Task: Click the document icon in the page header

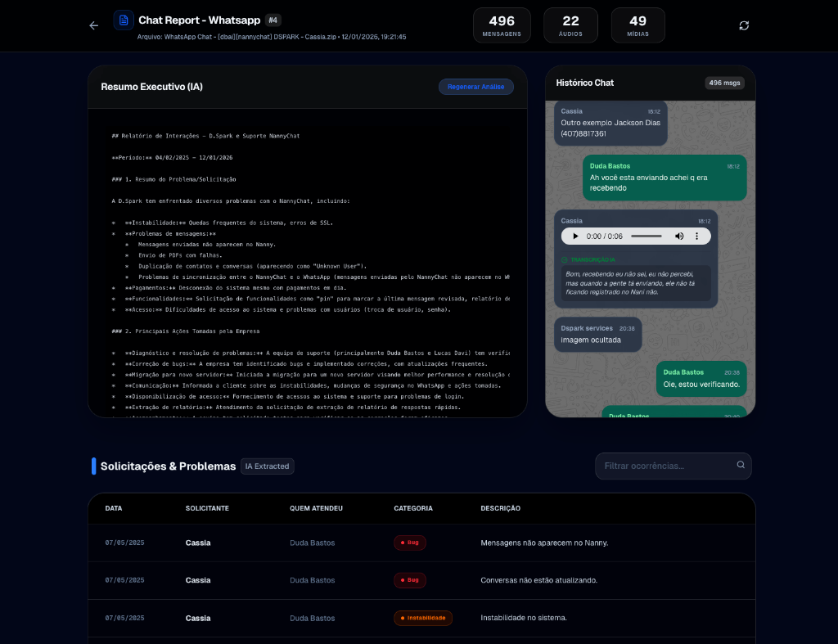Action: pyautogui.click(x=124, y=20)
